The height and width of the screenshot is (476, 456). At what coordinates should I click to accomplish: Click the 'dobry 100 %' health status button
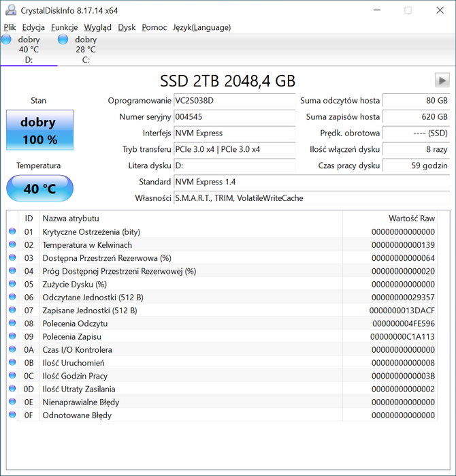coord(39,130)
